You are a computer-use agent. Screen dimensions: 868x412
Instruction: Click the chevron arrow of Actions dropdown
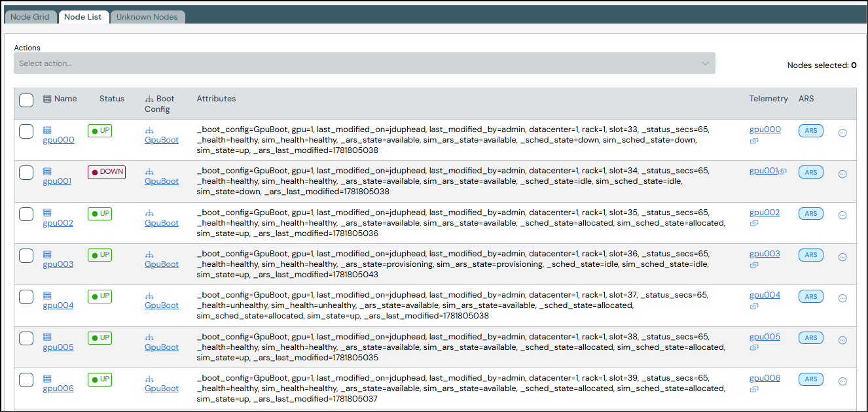click(705, 63)
